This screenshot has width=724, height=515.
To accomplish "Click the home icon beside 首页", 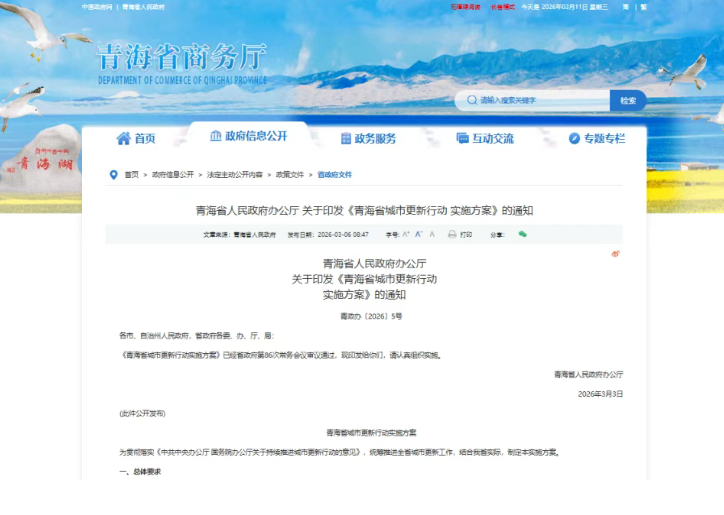I will (123, 138).
